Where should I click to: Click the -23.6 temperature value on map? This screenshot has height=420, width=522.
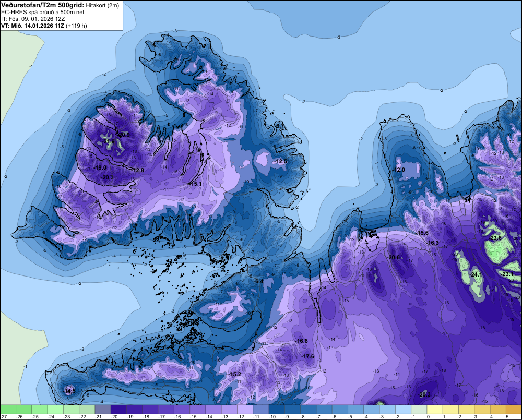[495, 238]
